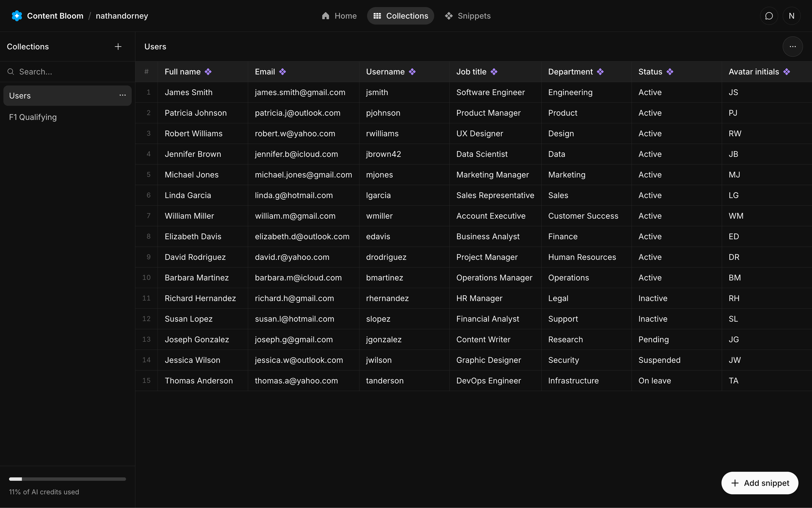This screenshot has height=508, width=812.
Task: Click the AI sparkle icon next to Email
Action: (283, 71)
